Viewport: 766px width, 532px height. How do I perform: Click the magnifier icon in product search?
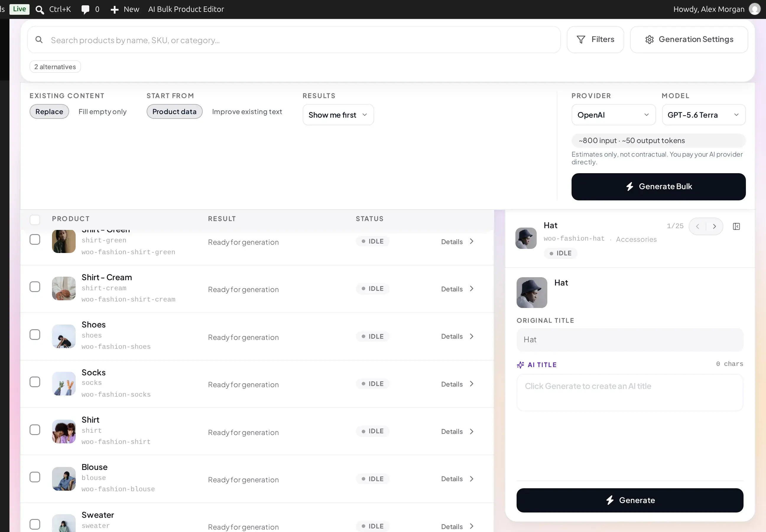click(39, 40)
